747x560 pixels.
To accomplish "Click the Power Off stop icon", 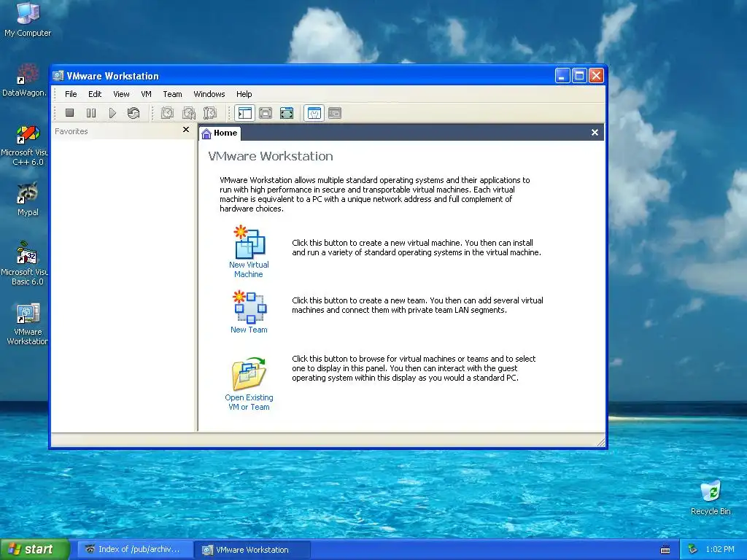I will (69, 113).
